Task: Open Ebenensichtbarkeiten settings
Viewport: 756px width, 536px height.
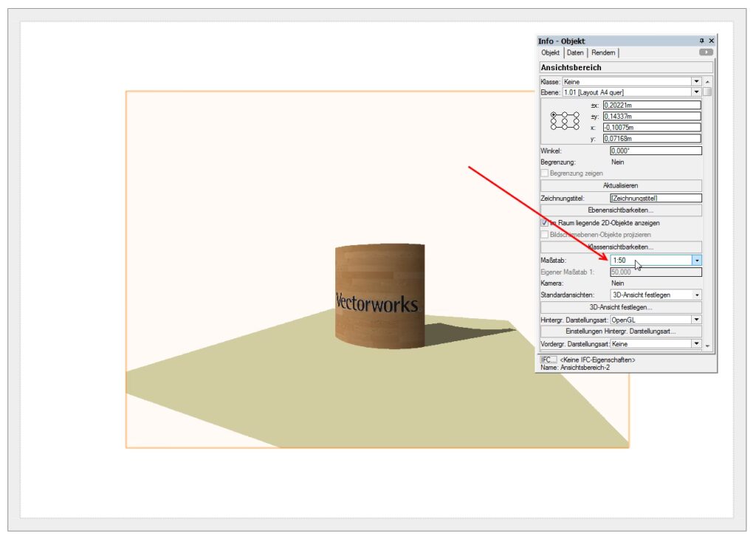Action: [x=620, y=210]
